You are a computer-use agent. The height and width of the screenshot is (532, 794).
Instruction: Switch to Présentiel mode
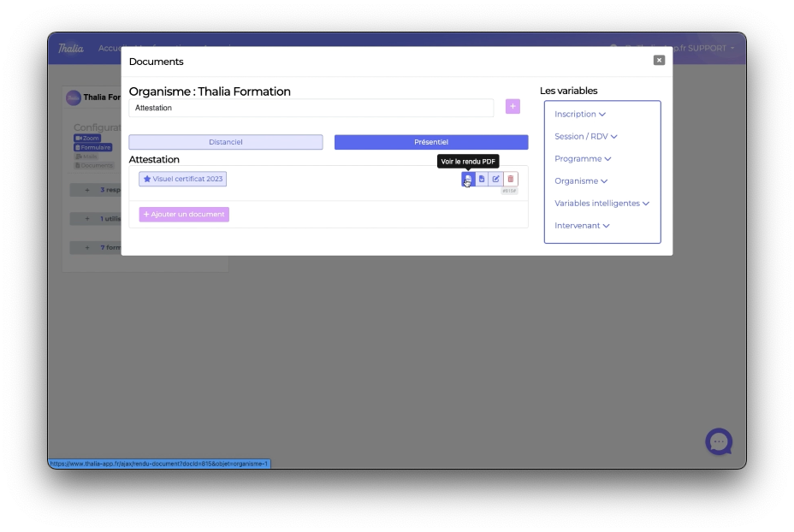[431, 142]
